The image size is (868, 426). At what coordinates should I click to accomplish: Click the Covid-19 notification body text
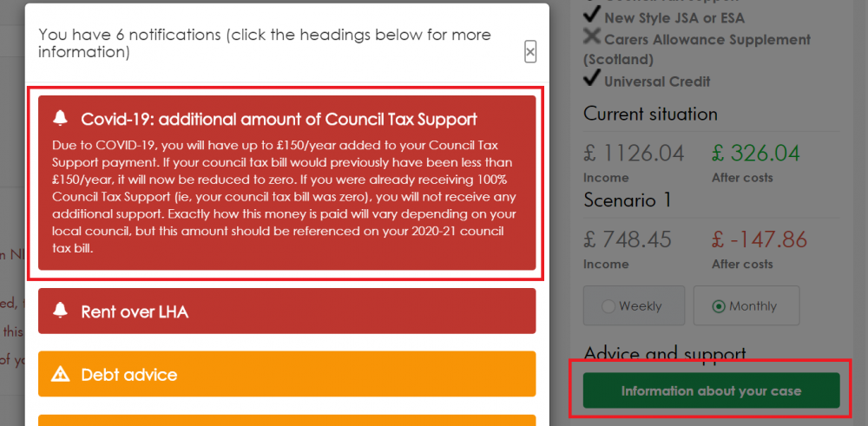[284, 197]
